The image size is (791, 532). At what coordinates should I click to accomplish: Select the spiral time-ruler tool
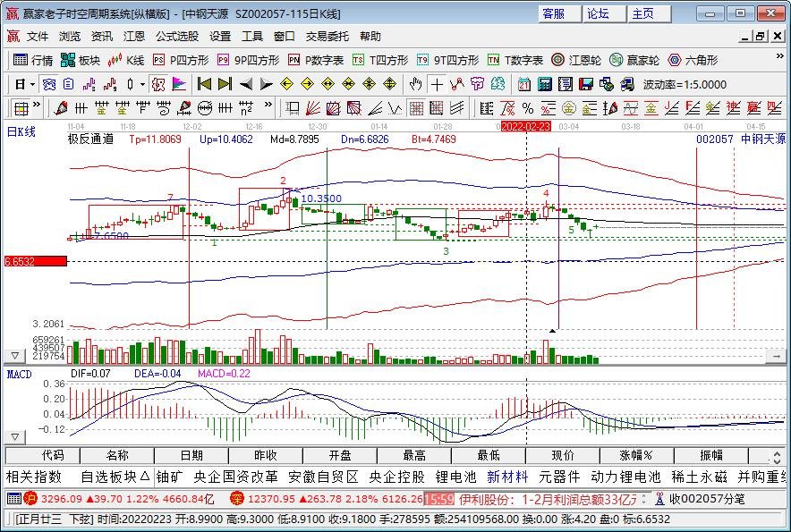(164, 108)
